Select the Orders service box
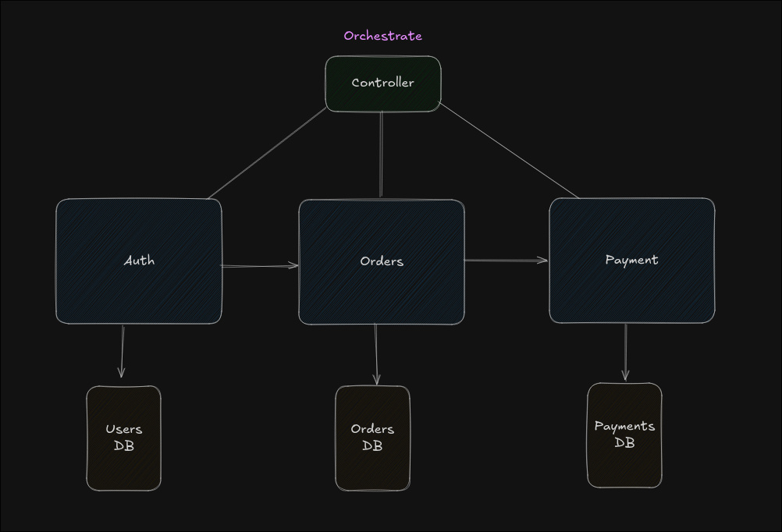782x532 pixels. click(381, 261)
